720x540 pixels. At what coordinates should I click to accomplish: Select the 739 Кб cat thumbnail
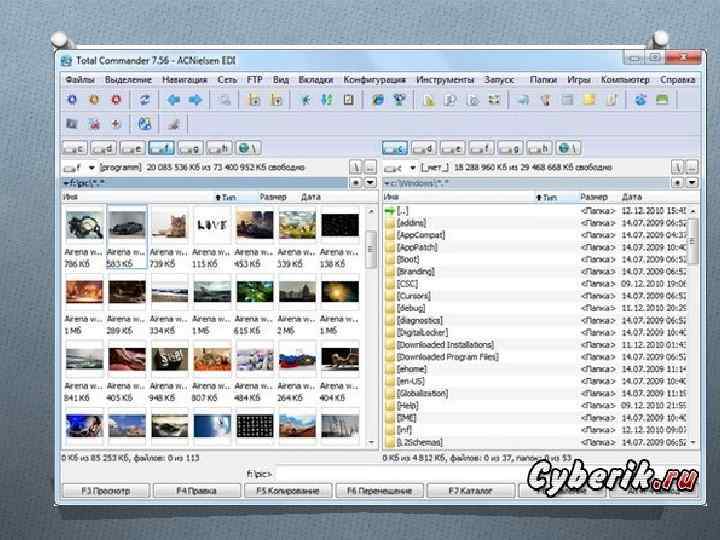[x=169, y=237]
